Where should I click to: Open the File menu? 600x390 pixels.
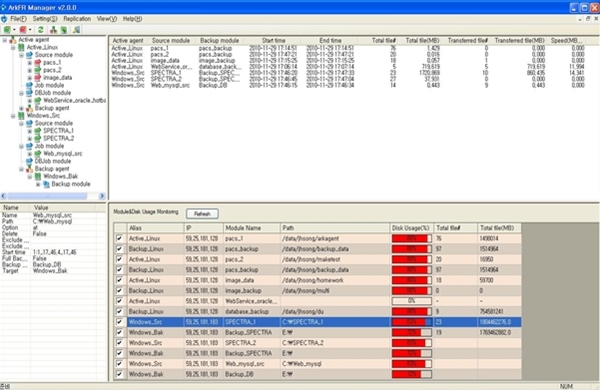18,19
